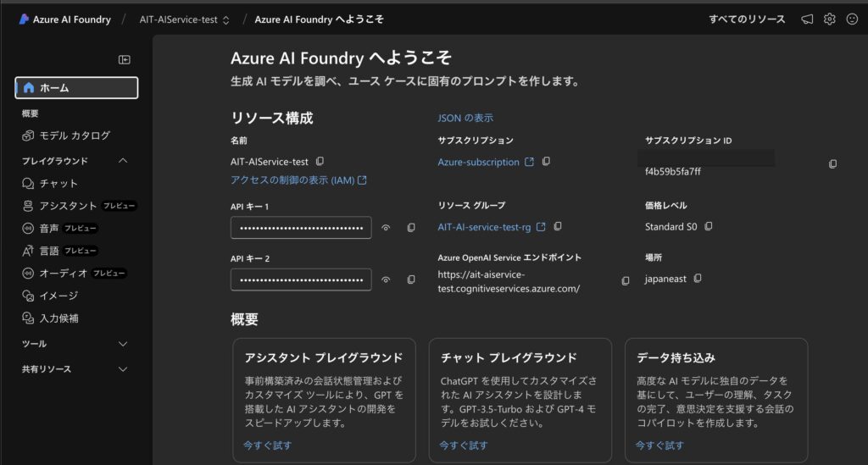Collapse the left sidebar panel icon
The width and height of the screenshot is (868, 465).
coord(125,60)
